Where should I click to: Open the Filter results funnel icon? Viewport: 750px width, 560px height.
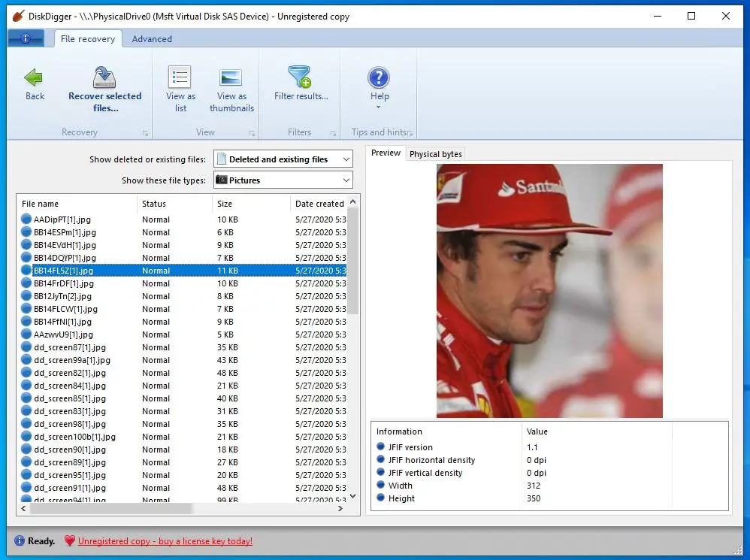(300, 77)
